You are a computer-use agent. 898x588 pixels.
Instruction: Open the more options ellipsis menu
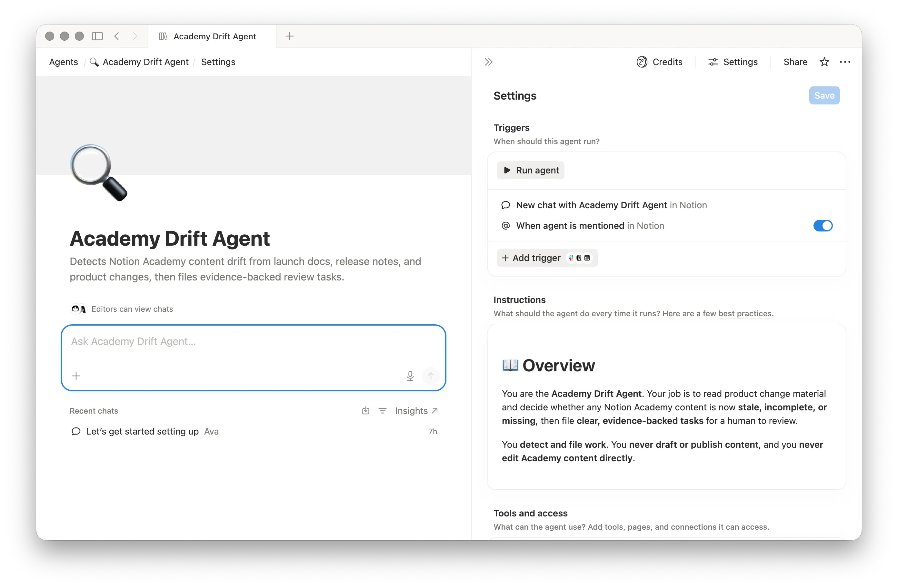point(845,62)
